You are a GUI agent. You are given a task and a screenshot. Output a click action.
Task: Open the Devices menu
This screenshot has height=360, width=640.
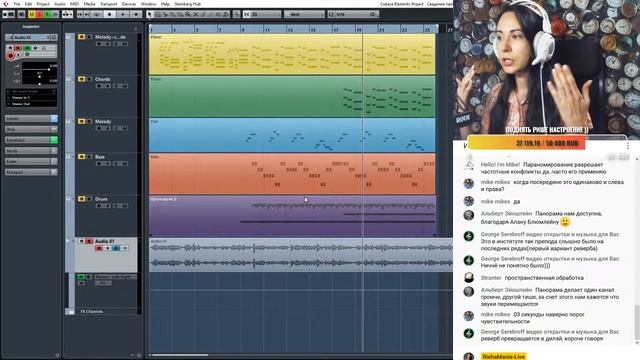pos(129,4)
